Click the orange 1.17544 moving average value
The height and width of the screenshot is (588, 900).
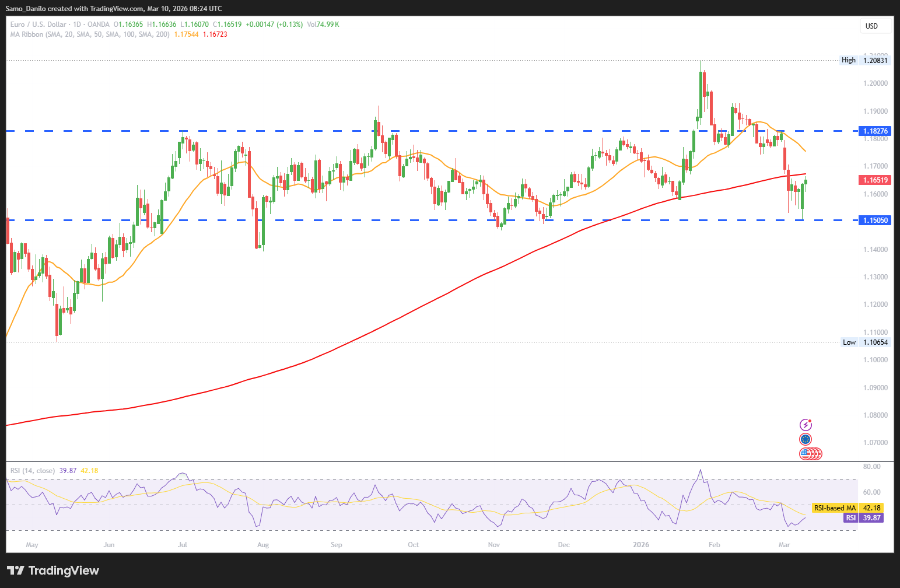[x=186, y=34]
